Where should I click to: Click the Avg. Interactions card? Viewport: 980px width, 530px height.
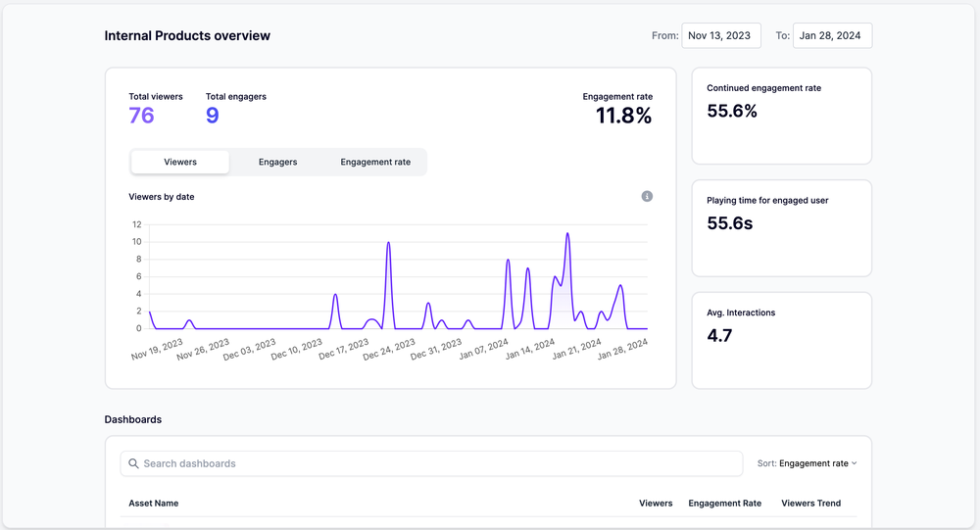(782, 341)
